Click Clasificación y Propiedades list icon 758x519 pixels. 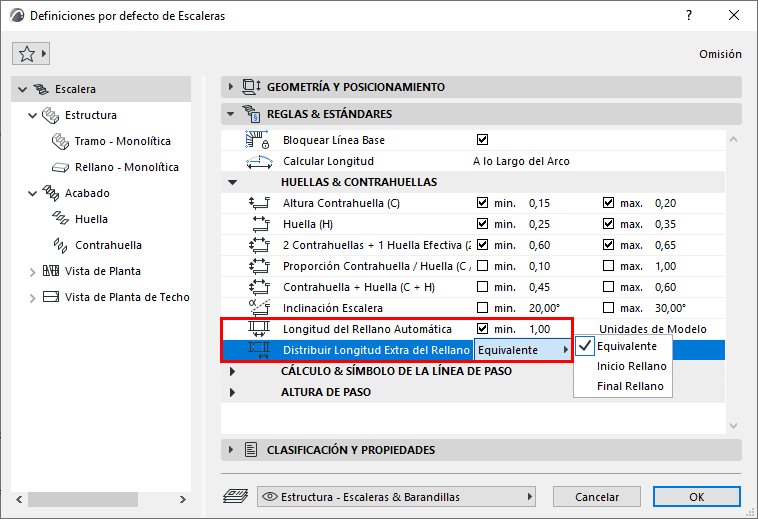pos(251,450)
